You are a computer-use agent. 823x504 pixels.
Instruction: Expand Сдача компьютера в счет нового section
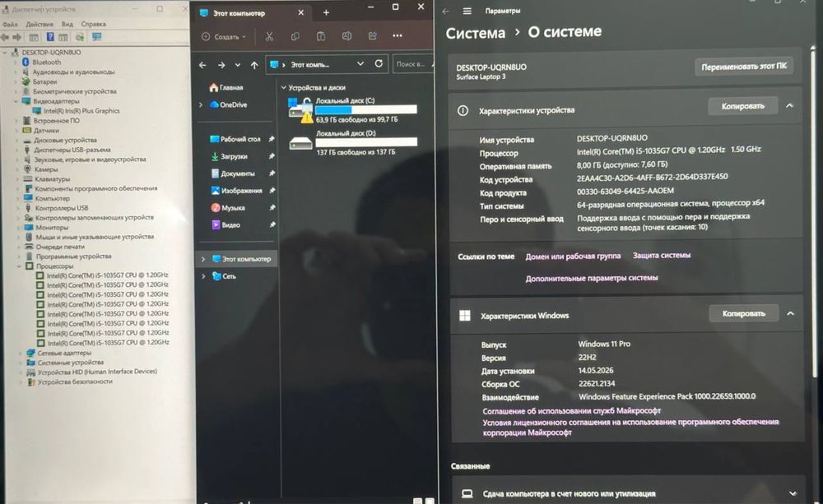click(793, 493)
